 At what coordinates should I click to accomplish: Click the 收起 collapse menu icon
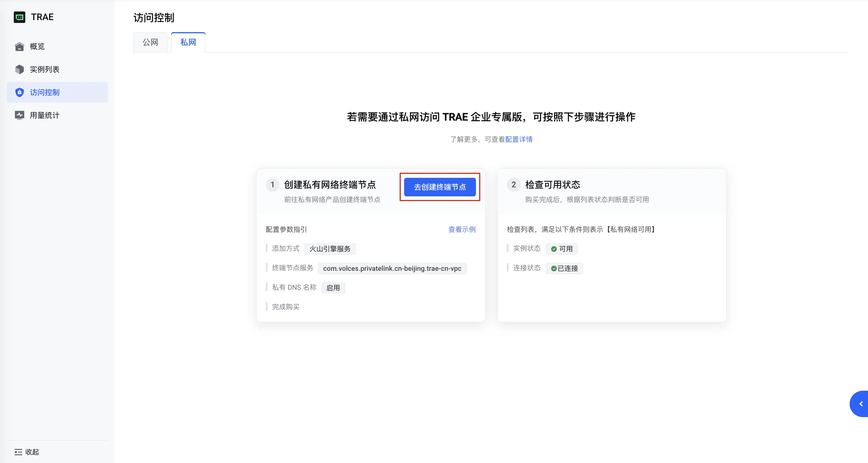18,452
